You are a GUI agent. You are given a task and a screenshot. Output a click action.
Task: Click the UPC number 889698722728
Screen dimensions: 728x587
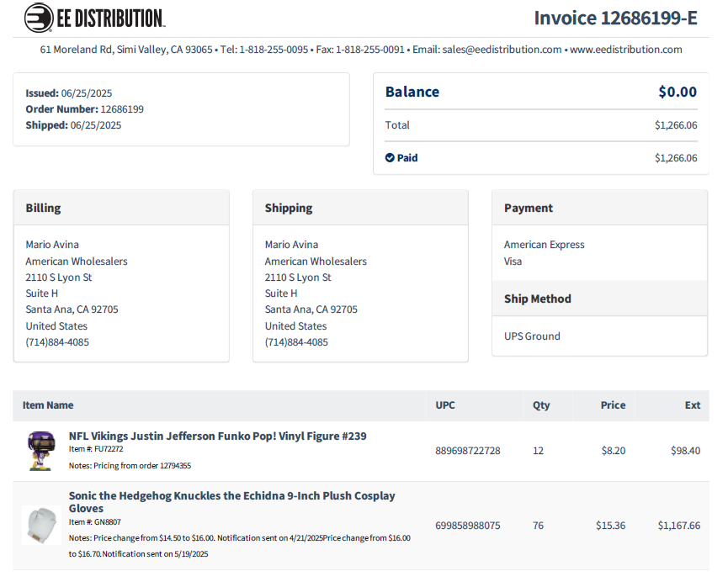click(468, 451)
